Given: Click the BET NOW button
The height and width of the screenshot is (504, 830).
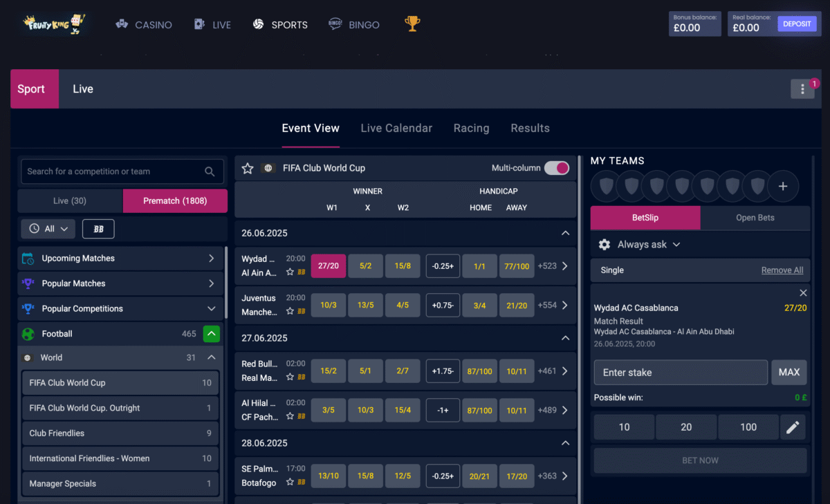Looking at the screenshot, I should pos(700,460).
